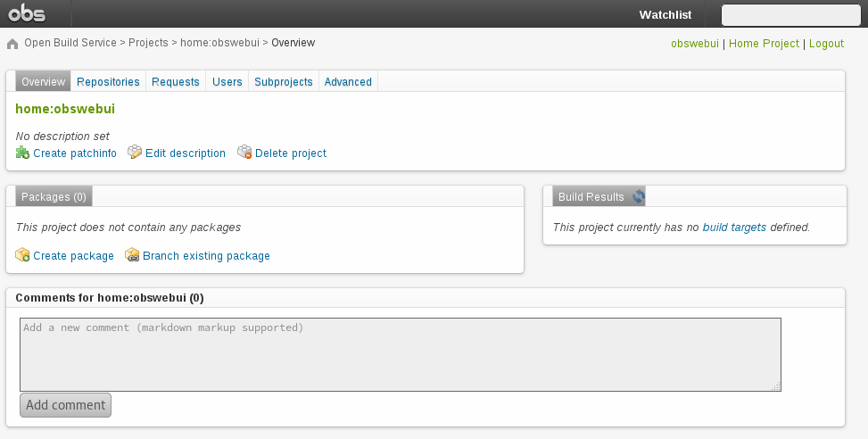Switch to the Requests tab
Image resolution: width=868 pixels, height=439 pixels.
(x=175, y=81)
